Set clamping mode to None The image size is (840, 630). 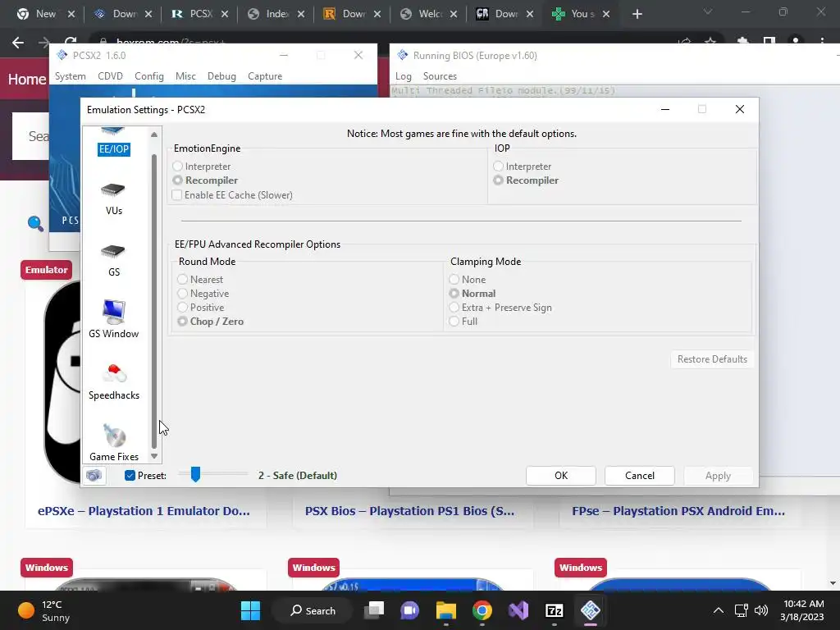coord(454,279)
